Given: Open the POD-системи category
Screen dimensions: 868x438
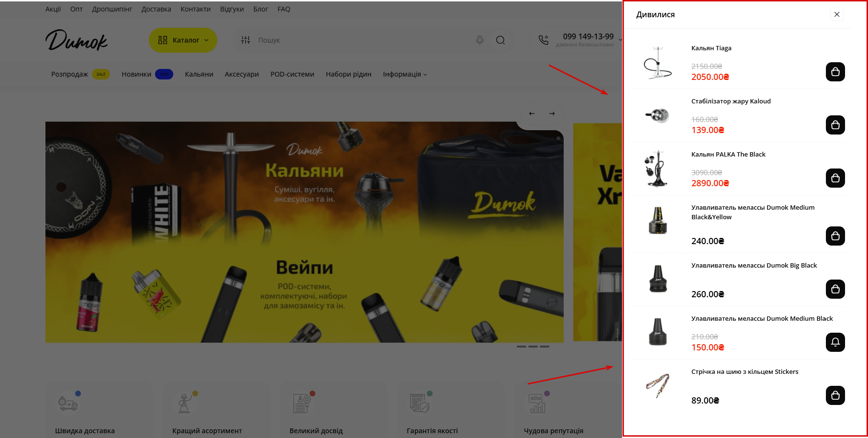Looking at the screenshot, I should pos(292,74).
